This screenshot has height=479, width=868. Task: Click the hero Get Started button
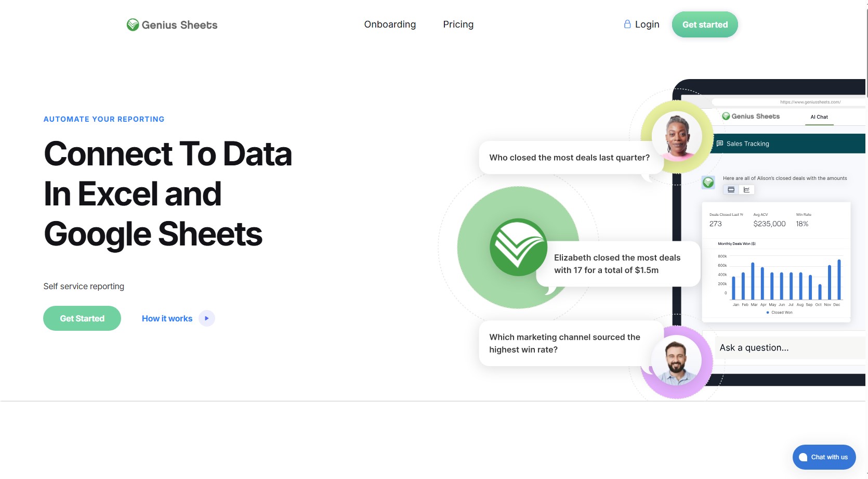pyautogui.click(x=82, y=318)
